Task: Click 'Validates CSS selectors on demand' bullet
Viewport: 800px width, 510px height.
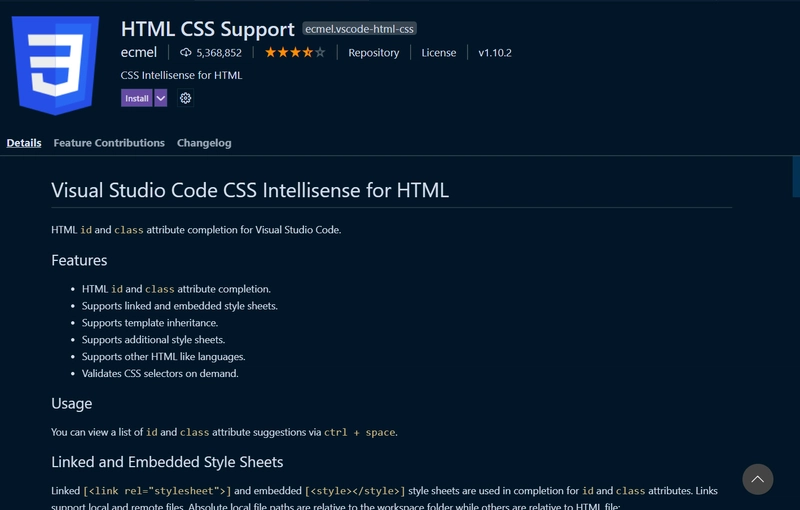Action: click(x=160, y=373)
